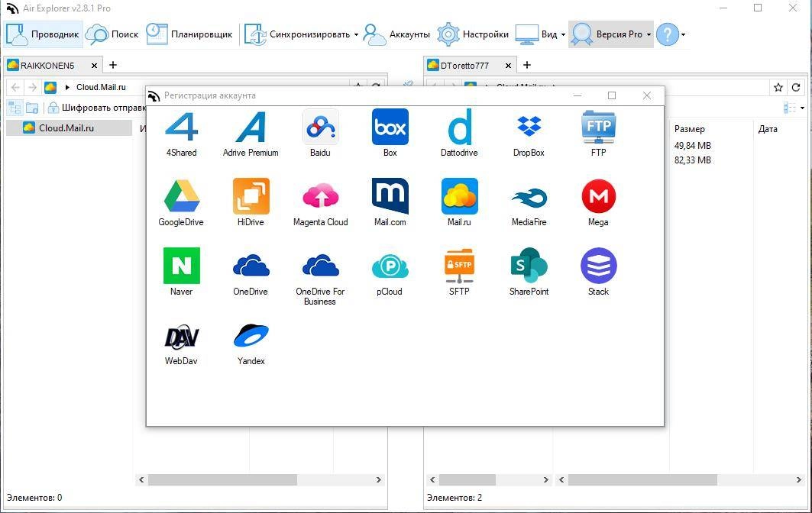Close the RAIKKONEN5 tab

(x=94, y=65)
